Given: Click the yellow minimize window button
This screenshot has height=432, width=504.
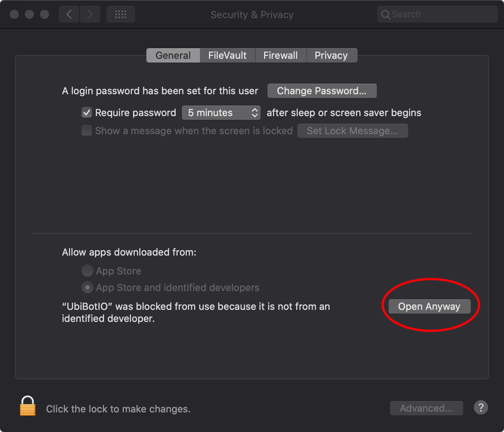Looking at the screenshot, I should pyautogui.click(x=29, y=14).
